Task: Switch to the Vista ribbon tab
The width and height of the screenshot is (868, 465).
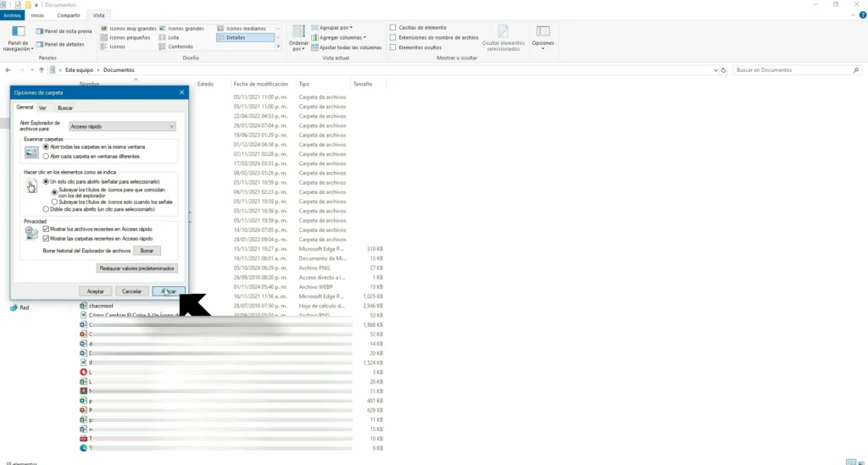Action: [x=98, y=15]
